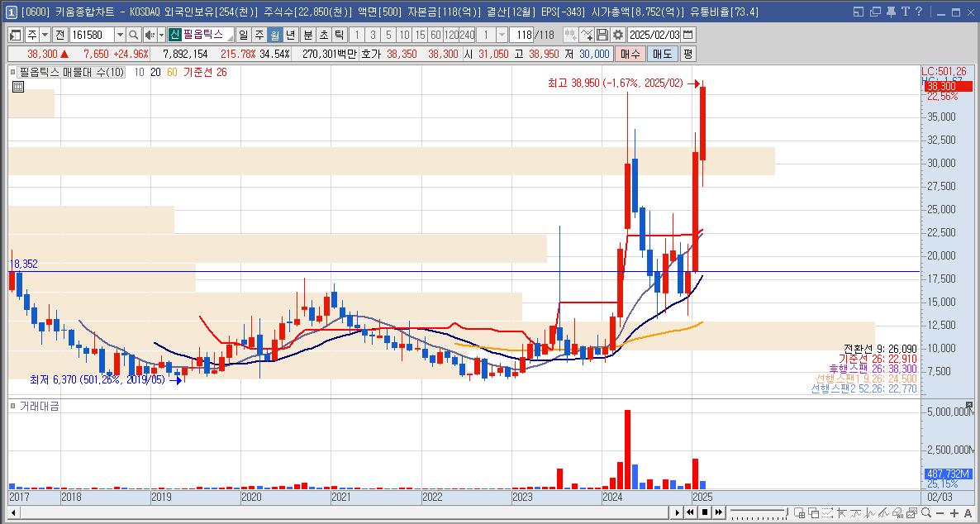Switch chart to 일 (daily) period
Screen dimensions: 980x524
tap(242, 35)
